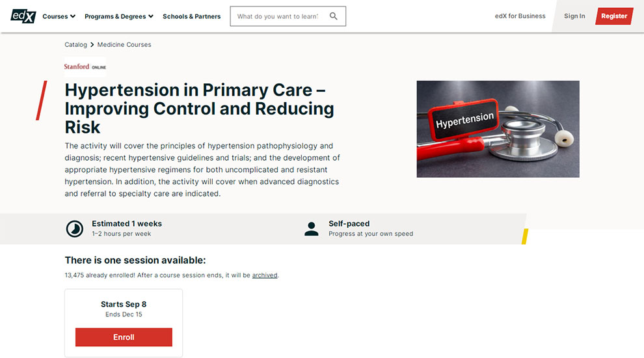
Task: Go to Catalog breadcrumb link
Action: coord(75,45)
